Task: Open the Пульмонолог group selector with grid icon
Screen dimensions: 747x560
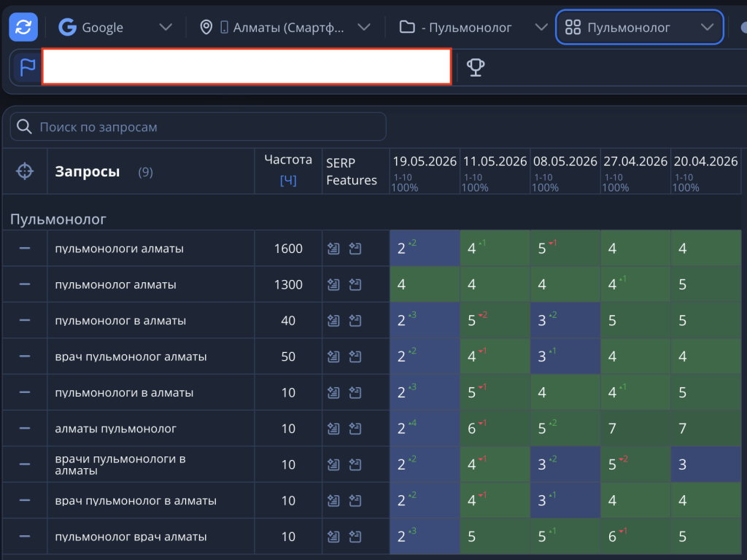Action: click(x=639, y=28)
